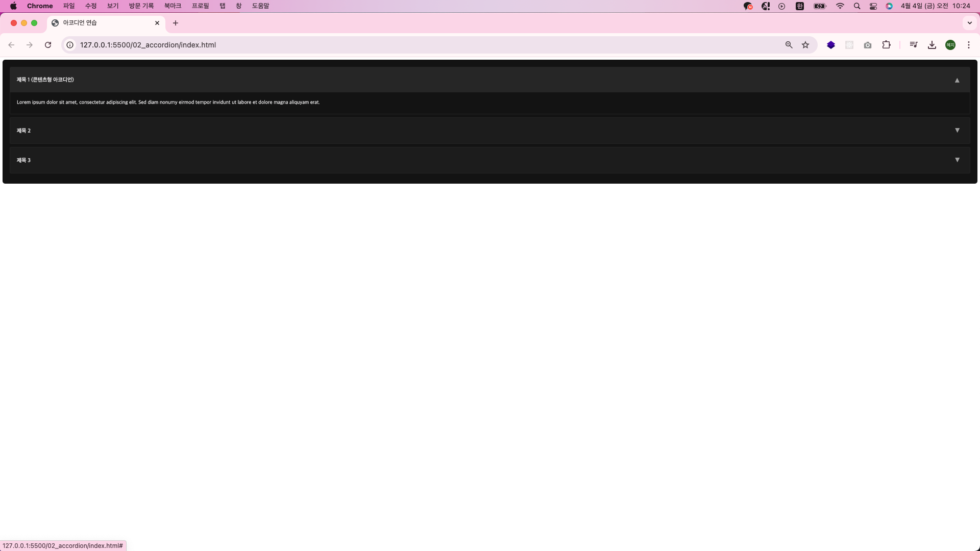
Task: Open Chrome three-dot menu
Action: tap(969, 45)
